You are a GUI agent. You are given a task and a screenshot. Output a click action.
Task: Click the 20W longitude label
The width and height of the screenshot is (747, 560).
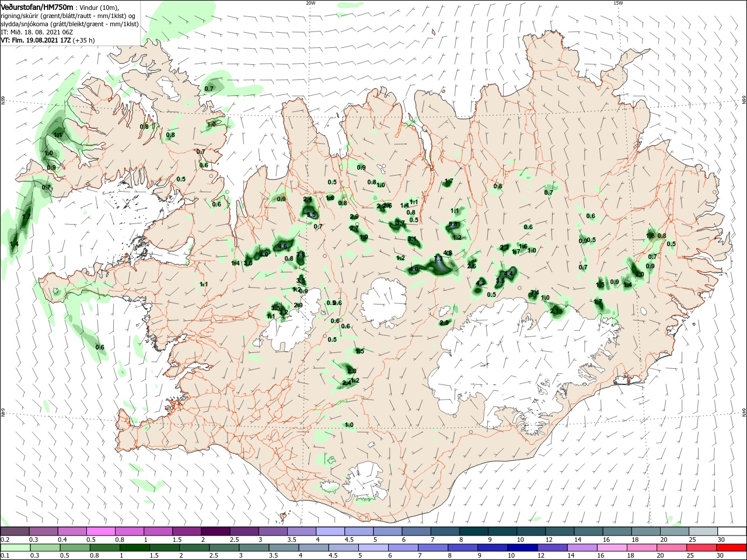pyautogui.click(x=310, y=3)
